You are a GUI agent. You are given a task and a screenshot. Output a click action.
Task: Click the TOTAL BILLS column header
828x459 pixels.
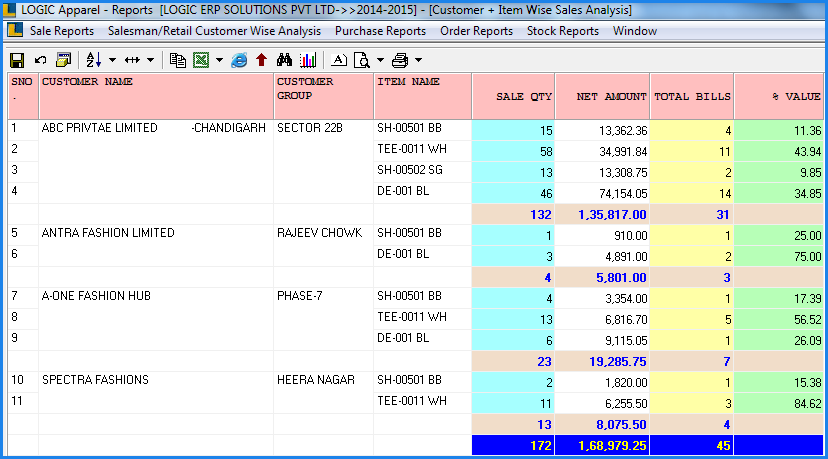pos(692,96)
